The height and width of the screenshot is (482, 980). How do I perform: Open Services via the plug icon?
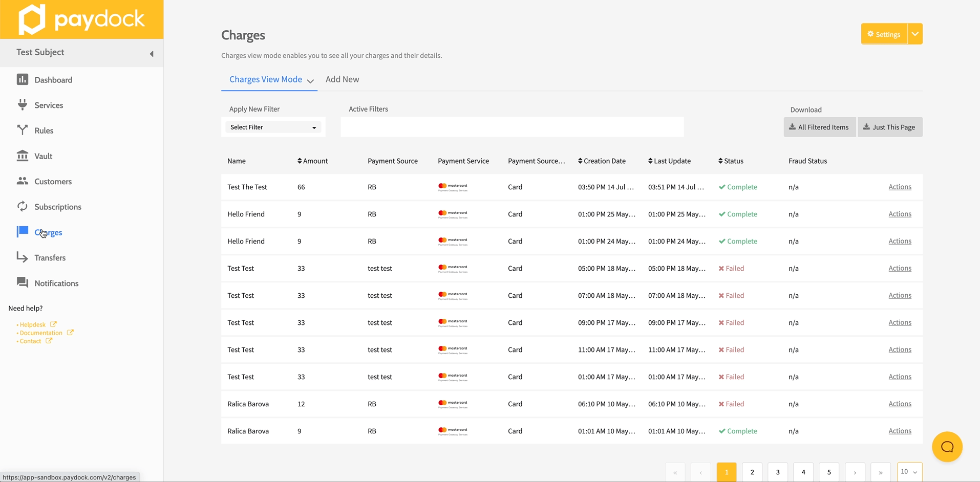pos(22,105)
